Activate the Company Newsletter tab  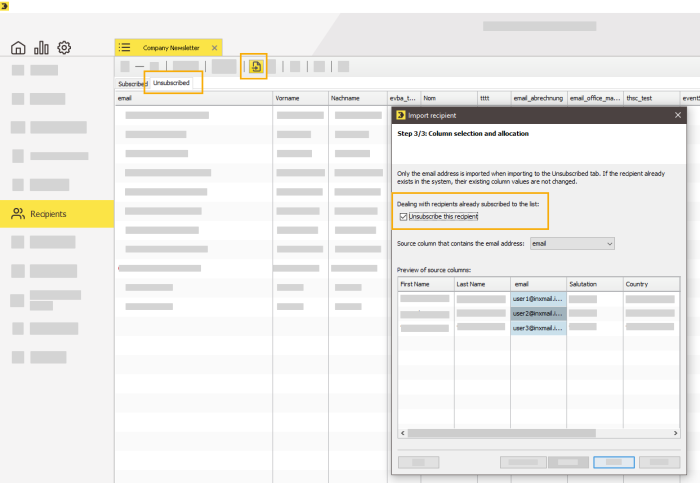coord(171,48)
